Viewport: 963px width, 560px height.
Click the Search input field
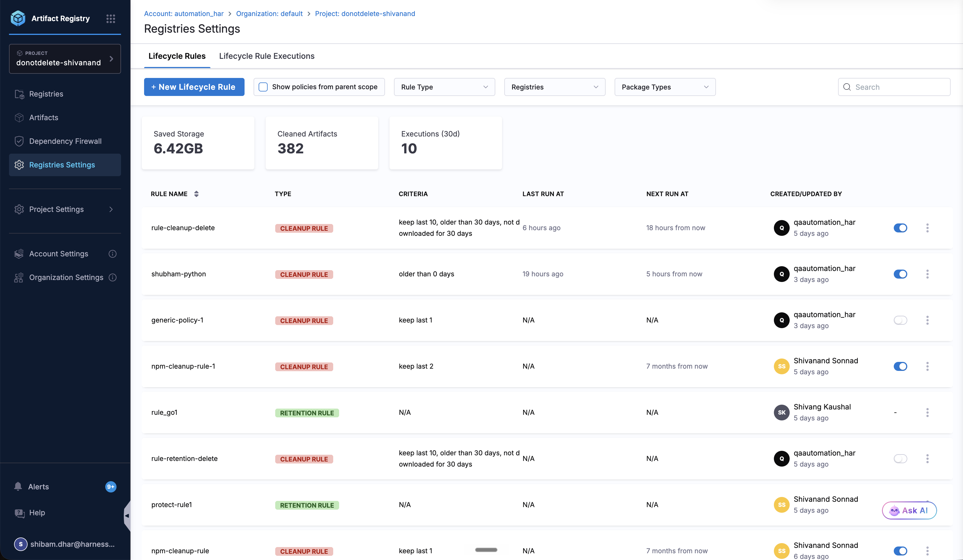[894, 87]
